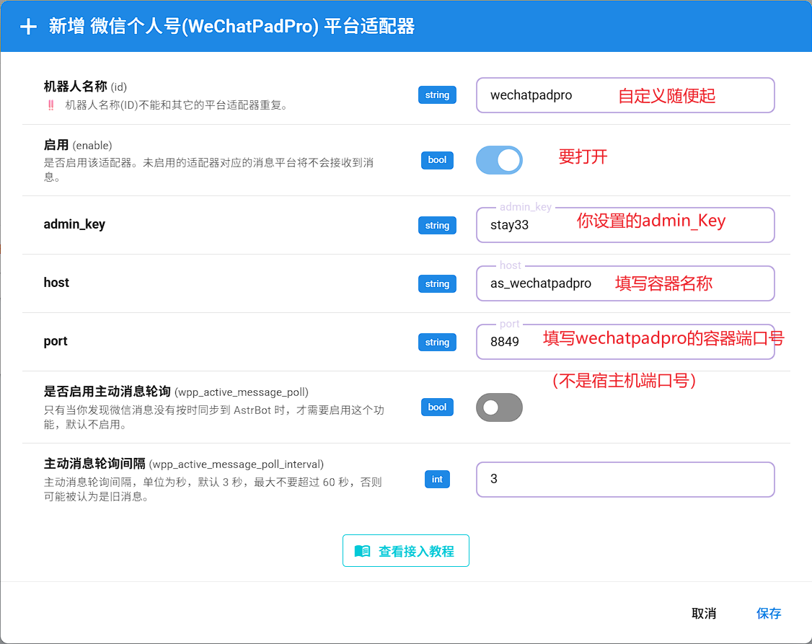Click 保存 to save the adapter

pyautogui.click(x=769, y=614)
